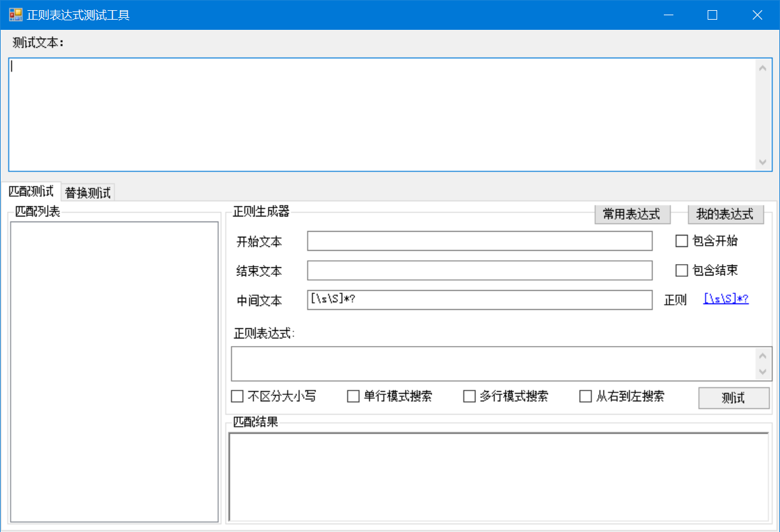Switch to the 替换测试 tab
This screenshot has height=532, width=780.
coord(88,193)
